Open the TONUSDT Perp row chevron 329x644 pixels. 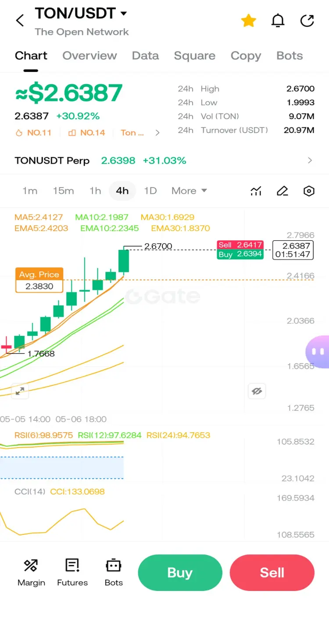pos(310,160)
